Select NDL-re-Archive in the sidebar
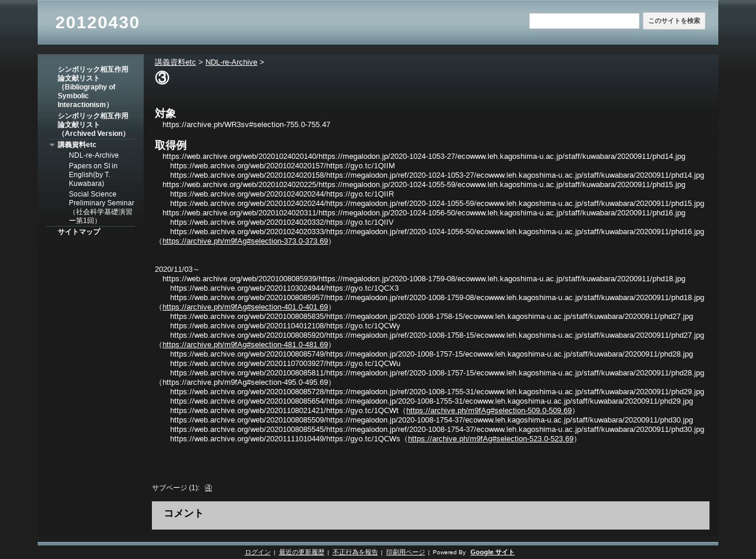This screenshot has width=756, height=559. tap(94, 155)
